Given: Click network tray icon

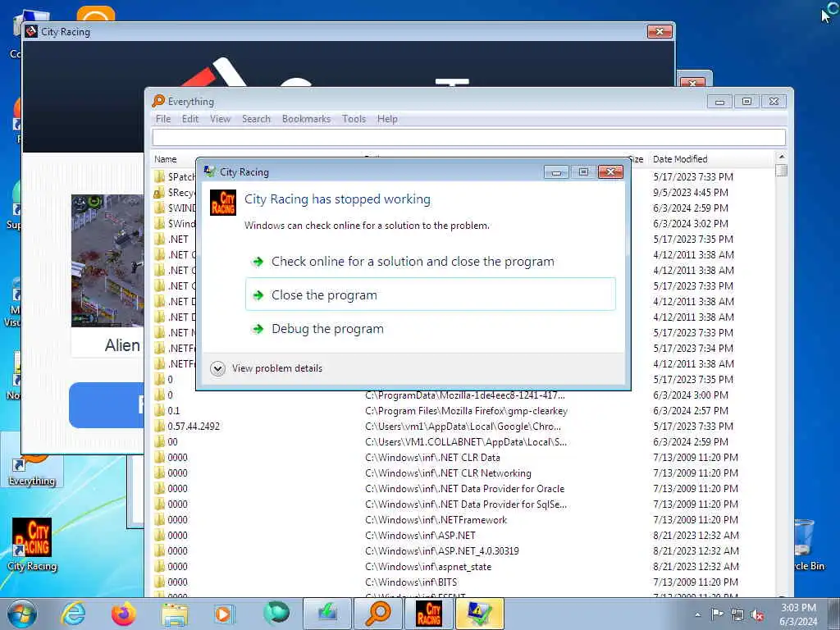Looking at the screenshot, I should coord(737,615).
